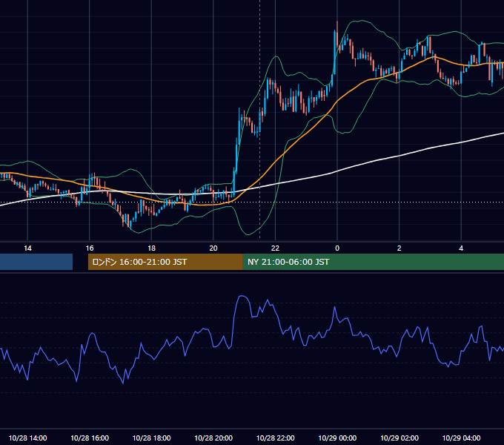Click the 10/29 00:00 time label
Screen dimensions: 504x445
tap(337, 438)
